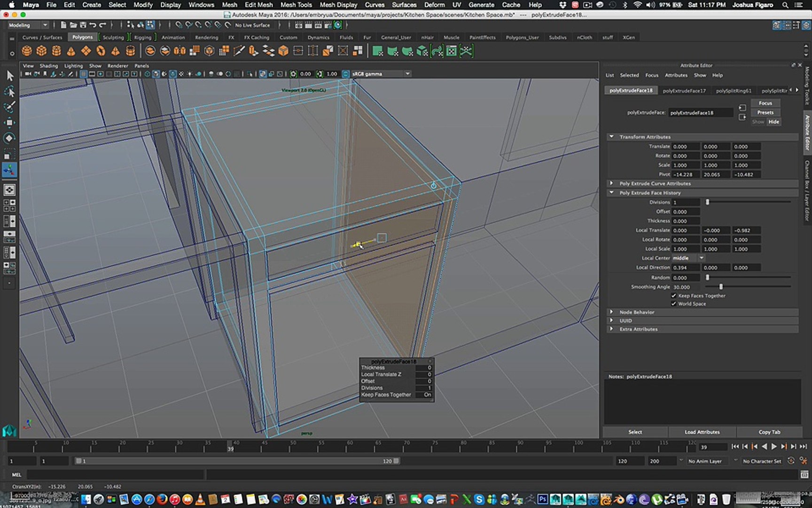
Task: Open the sRGB gamma view transform dropdown
Action: (x=381, y=74)
